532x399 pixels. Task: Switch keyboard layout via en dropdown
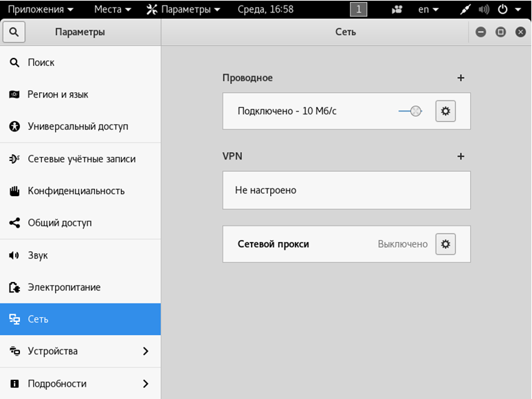(x=428, y=10)
